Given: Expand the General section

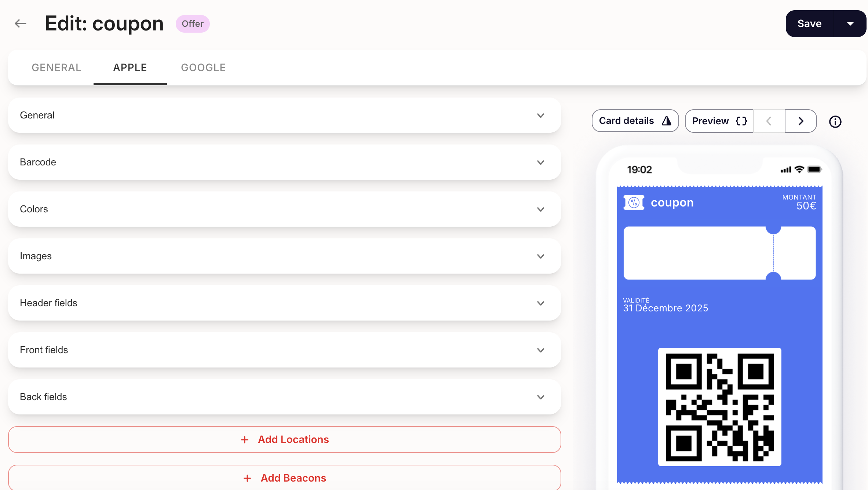Looking at the screenshot, I should pos(284,115).
